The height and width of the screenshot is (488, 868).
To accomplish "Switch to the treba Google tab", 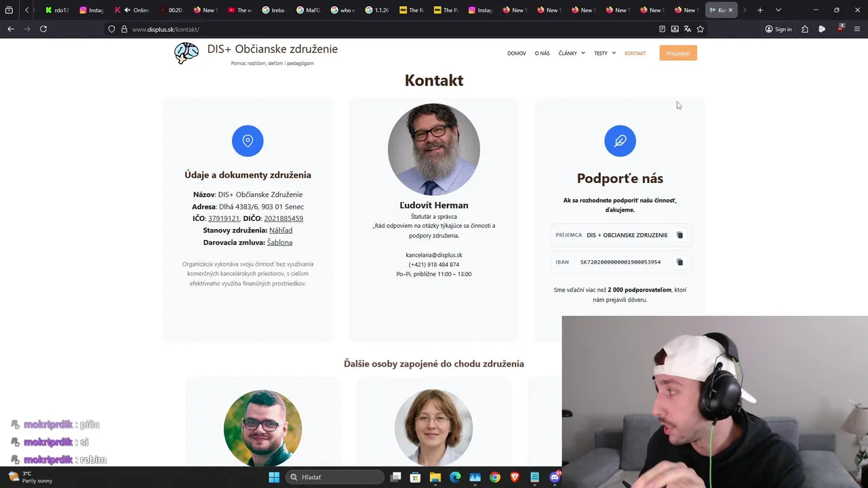I will (274, 10).
